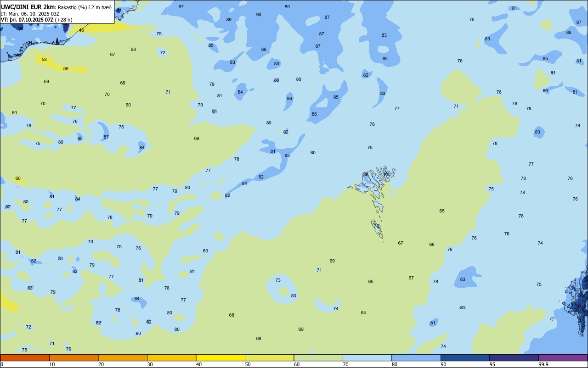
Task: Click the orange 10–20 legend swatch
Action: (73, 357)
